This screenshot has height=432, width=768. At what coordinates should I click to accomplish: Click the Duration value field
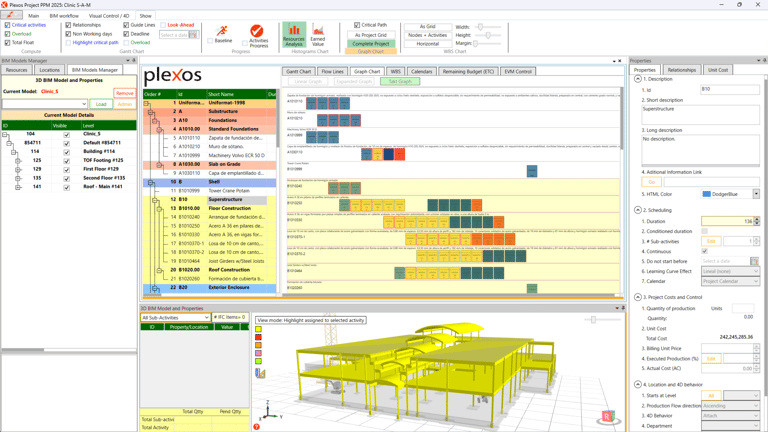(x=727, y=221)
